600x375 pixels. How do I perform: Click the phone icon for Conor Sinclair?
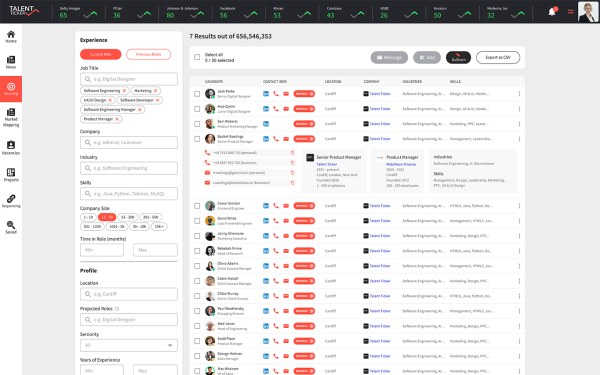pos(276,205)
